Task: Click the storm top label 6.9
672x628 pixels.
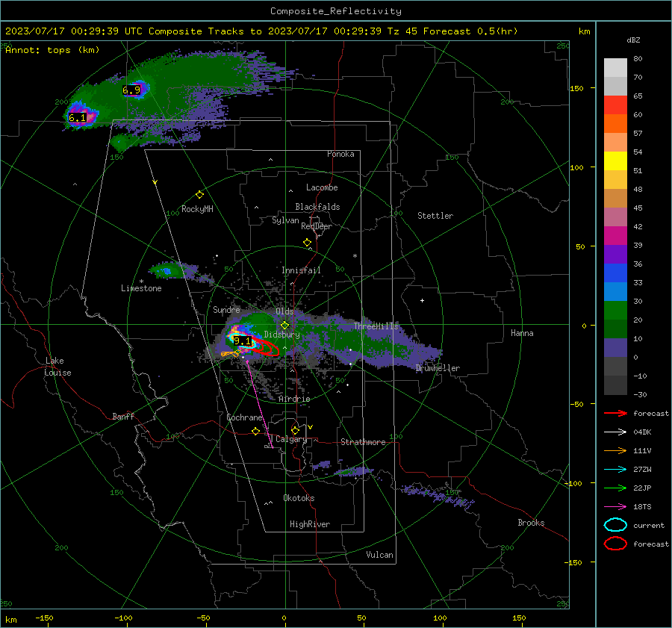Action: pyautogui.click(x=131, y=90)
